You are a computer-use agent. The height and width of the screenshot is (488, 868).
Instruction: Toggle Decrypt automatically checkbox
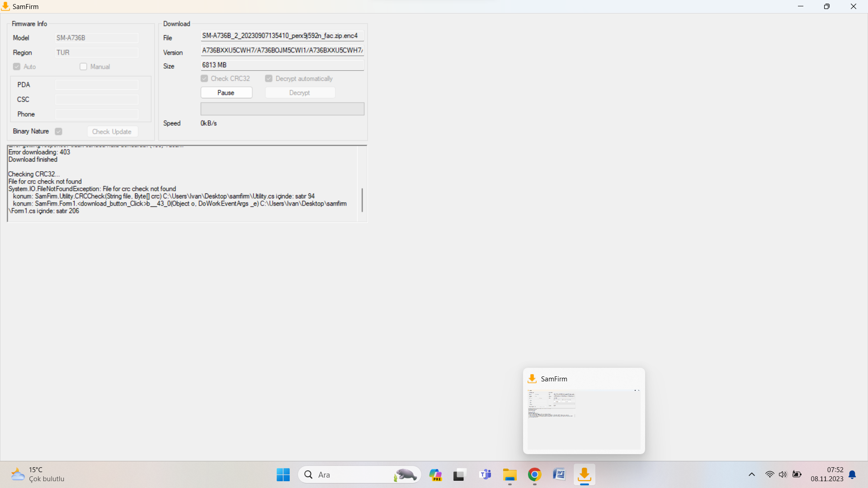pos(269,79)
